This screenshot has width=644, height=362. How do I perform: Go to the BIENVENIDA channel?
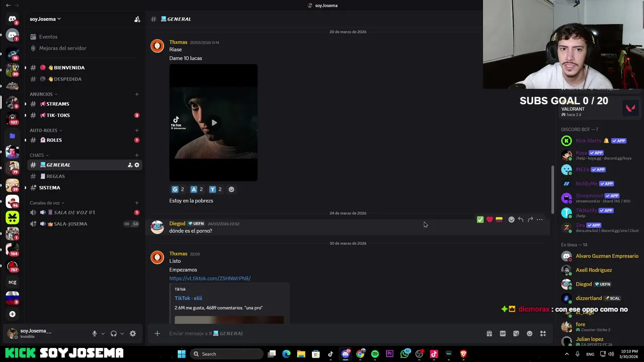[x=85, y=67]
